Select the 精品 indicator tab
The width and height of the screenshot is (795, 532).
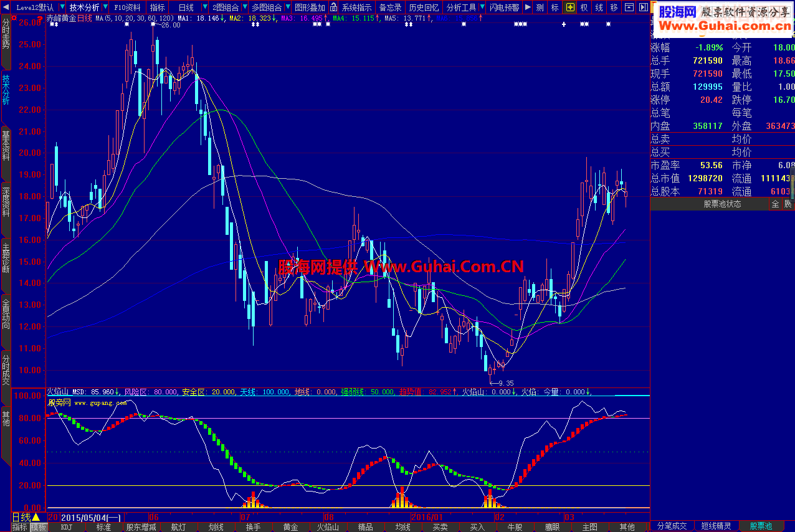coord(365,527)
